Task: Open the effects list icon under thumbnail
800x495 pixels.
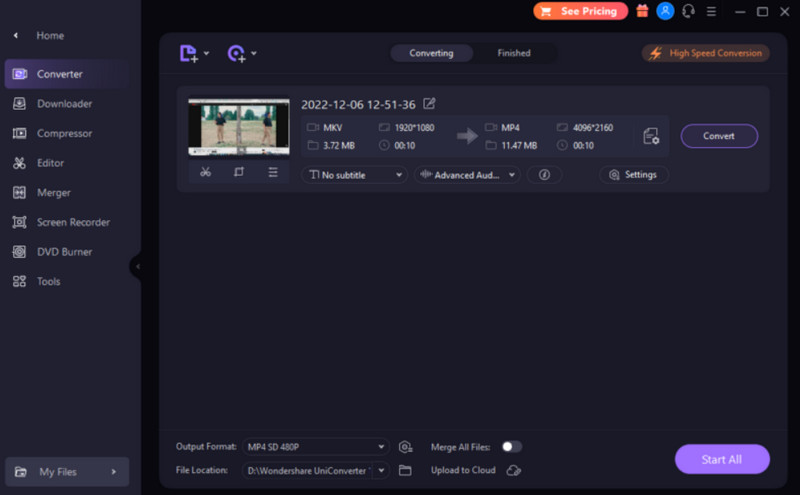Action: point(272,172)
